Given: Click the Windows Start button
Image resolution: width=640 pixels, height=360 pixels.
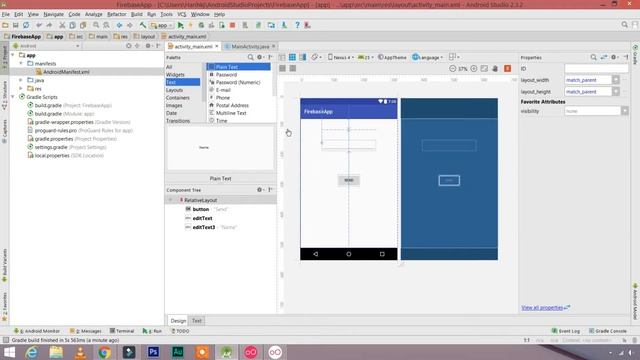Looking at the screenshot, I should [x=9, y=352].
